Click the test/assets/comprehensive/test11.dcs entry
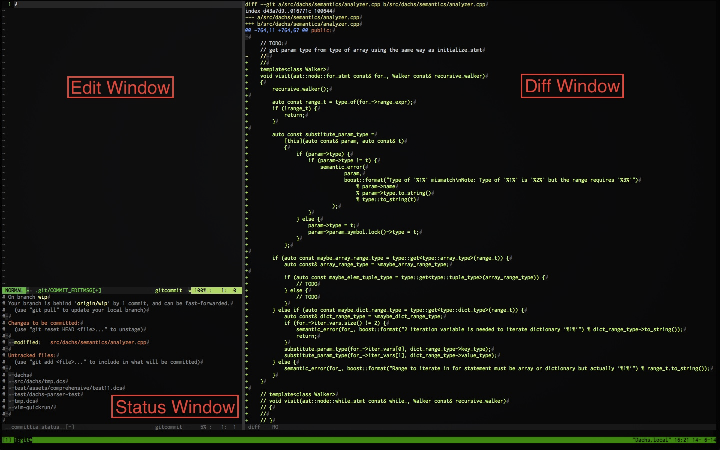The image size is (720, 450). 68,388
